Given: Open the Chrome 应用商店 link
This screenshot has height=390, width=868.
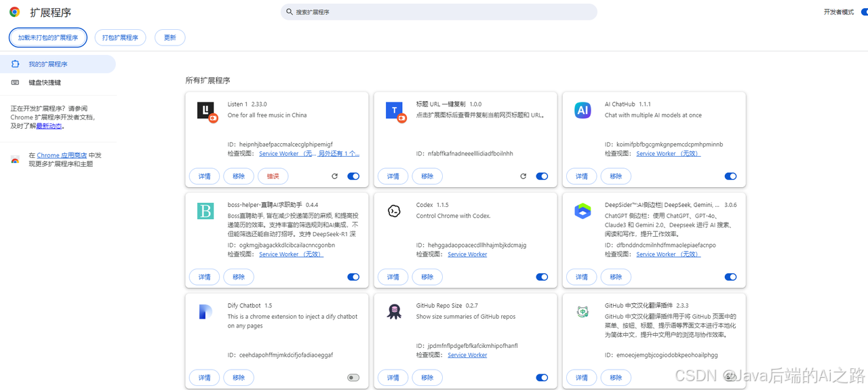Looking at the screenshot, I should click(x=62, y=155).
